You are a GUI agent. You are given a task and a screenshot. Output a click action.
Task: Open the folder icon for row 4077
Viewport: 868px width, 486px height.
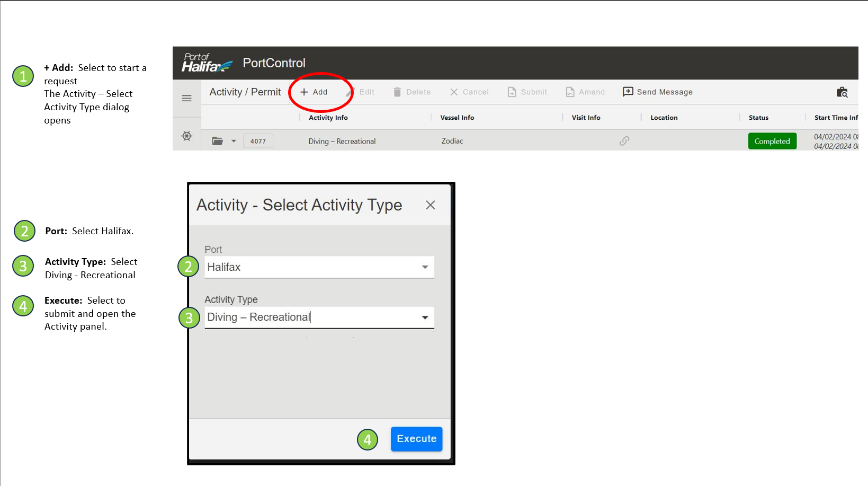coord(217,141)
